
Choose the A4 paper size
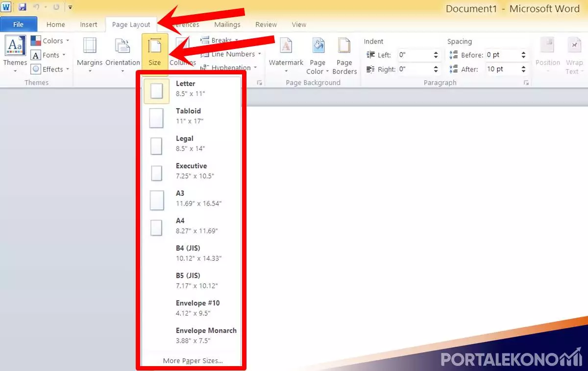[x=192, y=228]
